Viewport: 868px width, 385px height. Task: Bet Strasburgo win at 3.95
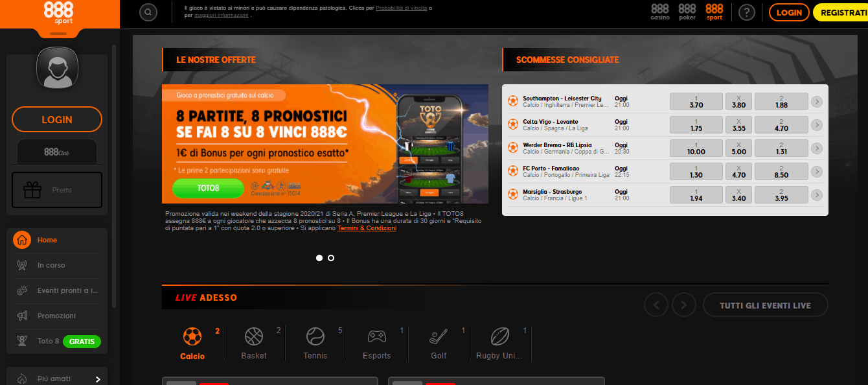click(x=781, y=195)
